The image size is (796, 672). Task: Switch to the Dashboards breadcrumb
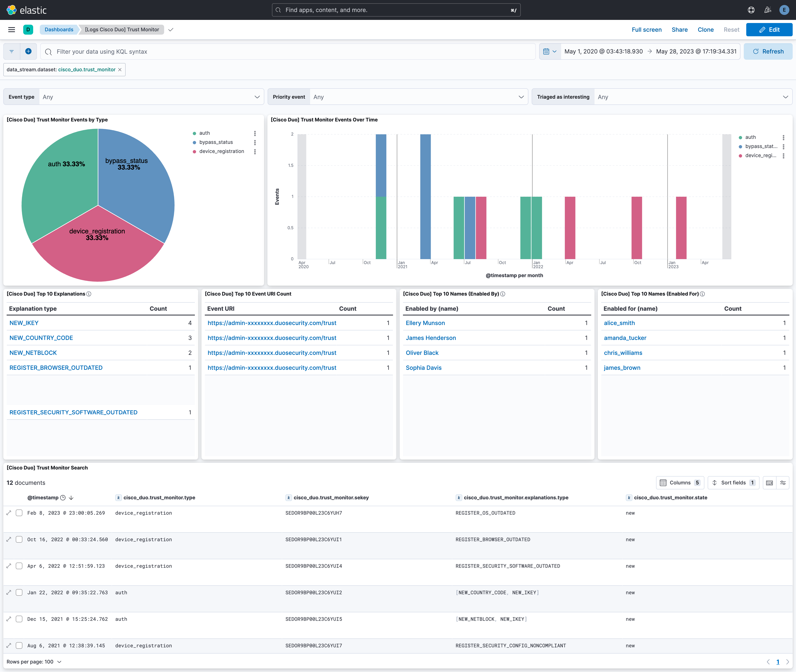59,29
